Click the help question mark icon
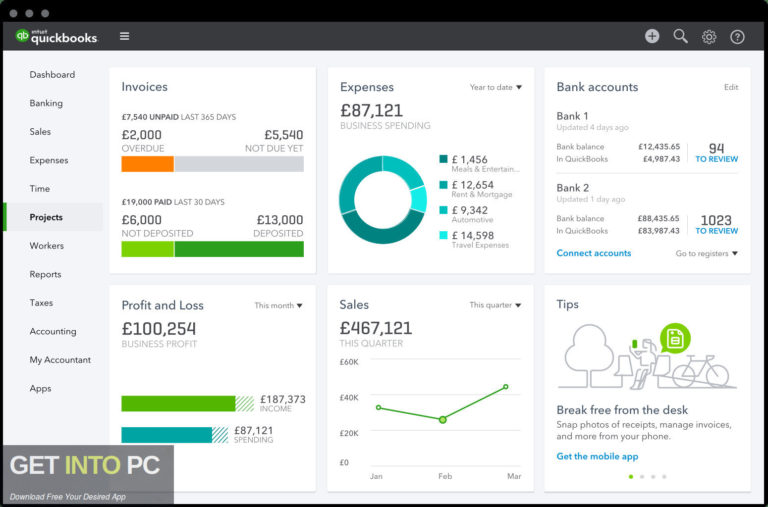Viewport: 768px width, 507px height. 737,37
